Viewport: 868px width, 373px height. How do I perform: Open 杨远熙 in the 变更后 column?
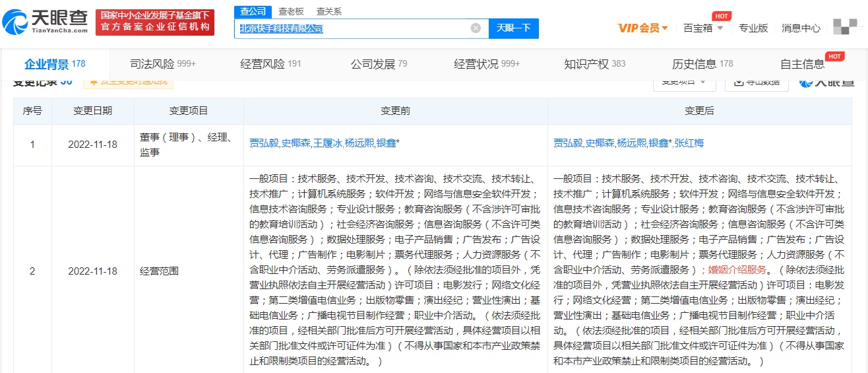point(632,143)
